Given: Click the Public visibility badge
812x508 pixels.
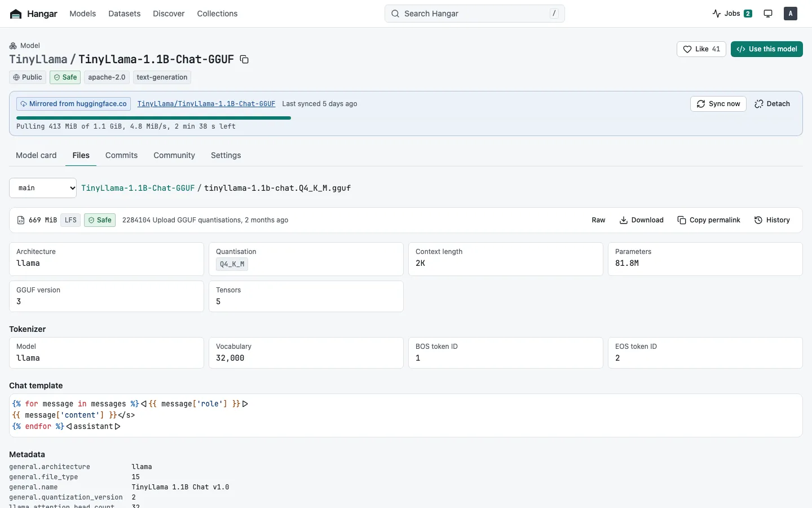Looking at the screenshot, I should click(x=28, y=77).
